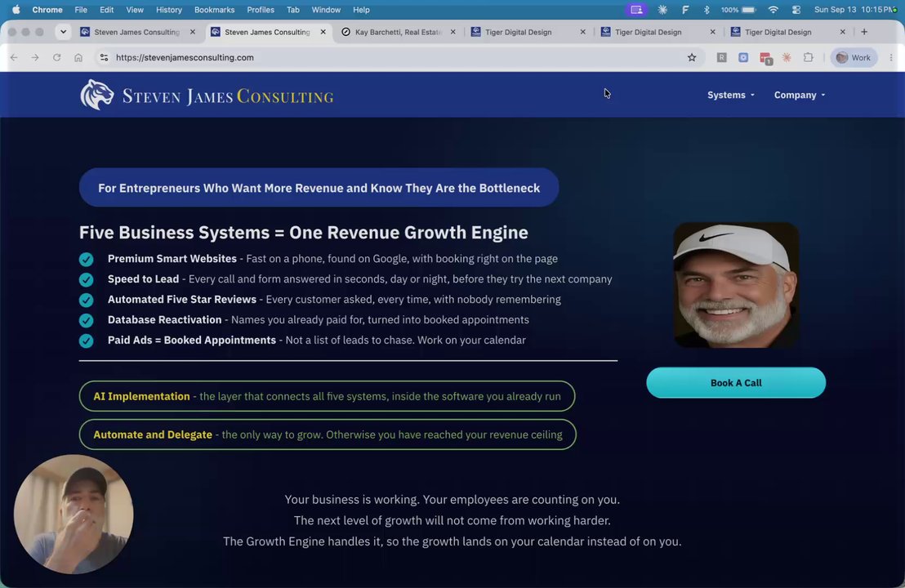Click 'Your business is working' line
905x588 pixels.
(452, 500)
